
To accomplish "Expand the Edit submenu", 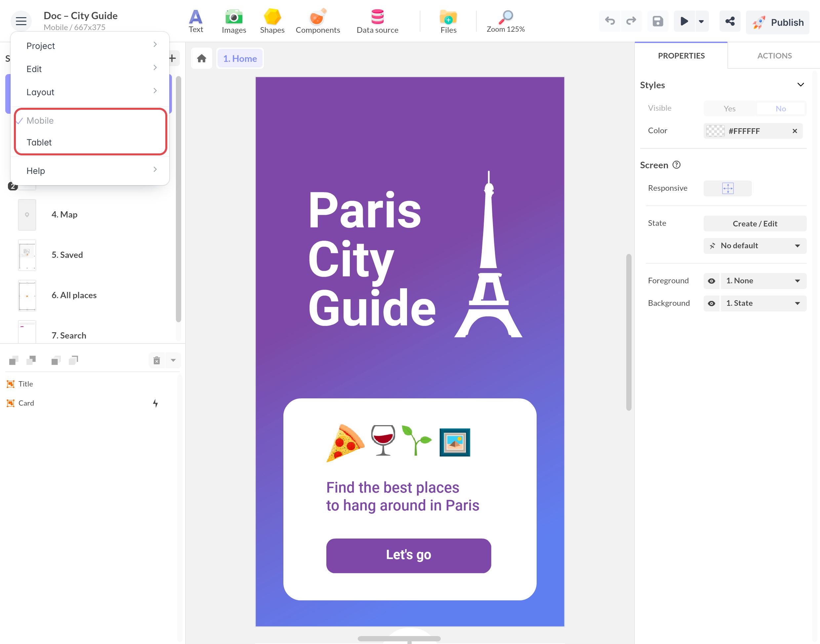I will (x=91, y=69).
